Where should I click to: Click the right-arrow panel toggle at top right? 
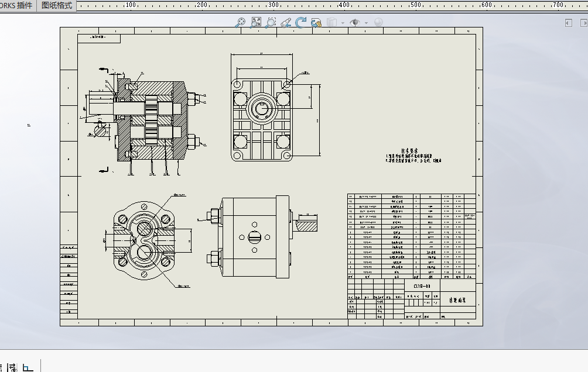(584, 23)
